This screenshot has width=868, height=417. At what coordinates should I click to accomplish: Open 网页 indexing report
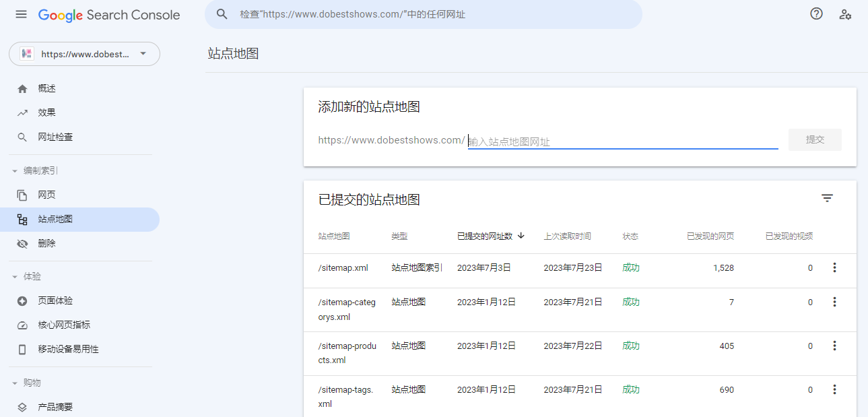point(79,195)
